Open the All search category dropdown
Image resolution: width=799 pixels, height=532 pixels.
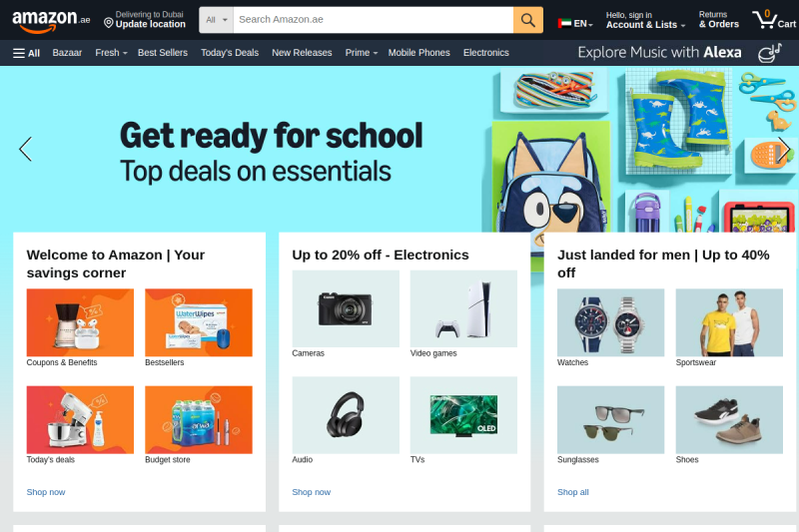pos(216,20)
